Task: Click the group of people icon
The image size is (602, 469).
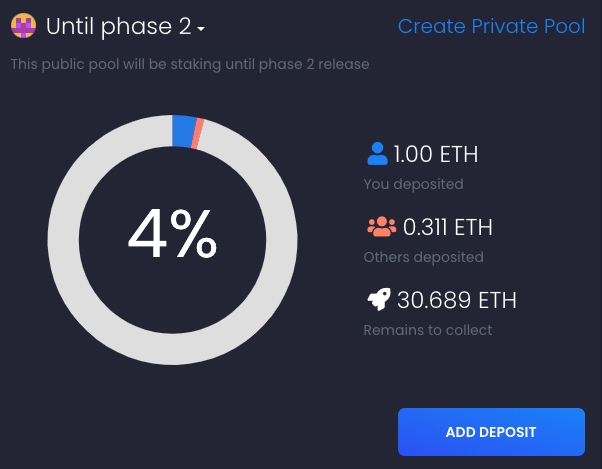Action: point(381,227)
